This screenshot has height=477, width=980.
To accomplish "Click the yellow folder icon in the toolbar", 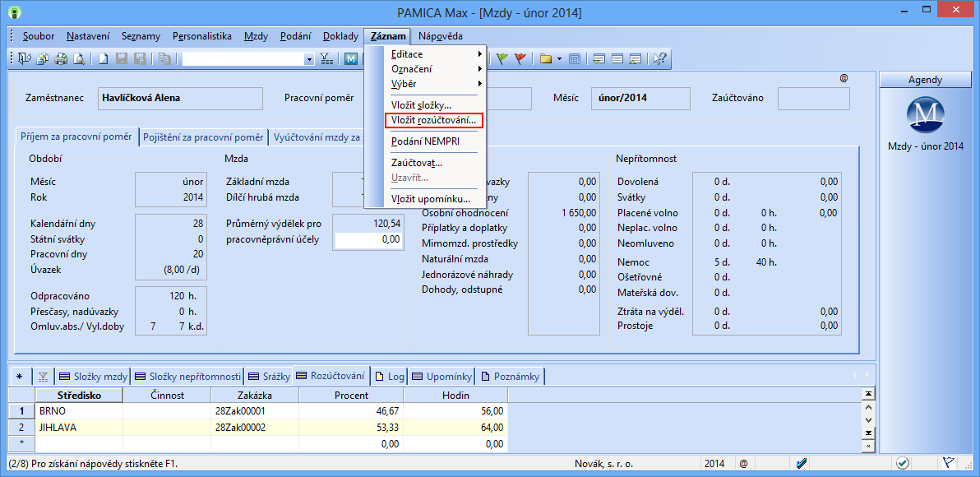I will coord(545,58).
